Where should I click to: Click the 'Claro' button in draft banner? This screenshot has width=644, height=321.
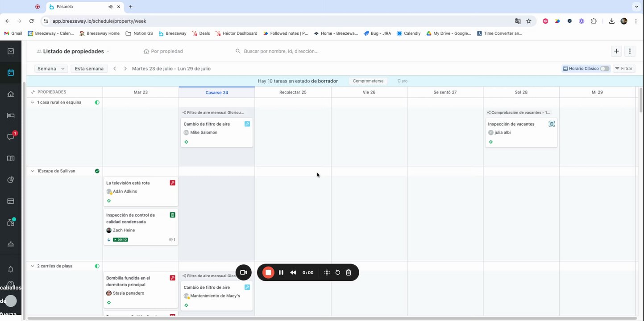[403, 81]
